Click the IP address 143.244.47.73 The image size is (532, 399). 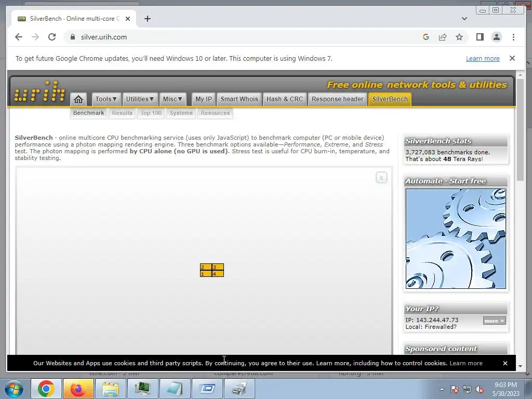[437, 320]
